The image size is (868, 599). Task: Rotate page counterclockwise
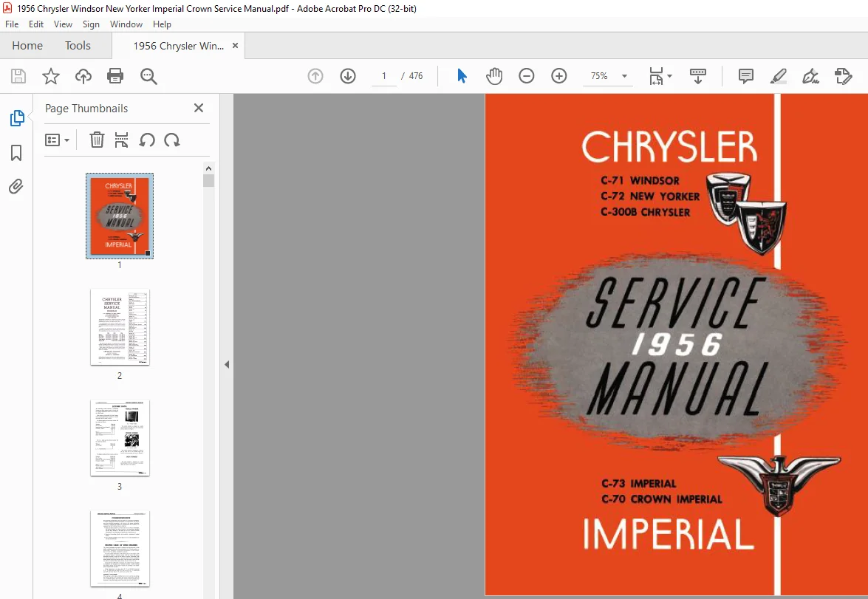(x=147, y=140)
